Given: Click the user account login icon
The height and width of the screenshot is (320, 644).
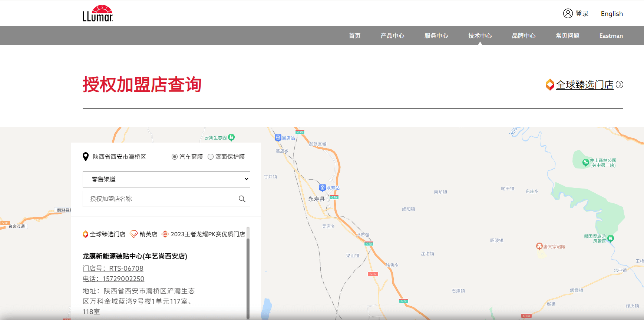Looking at the screenshot, I should coord(568,13).
